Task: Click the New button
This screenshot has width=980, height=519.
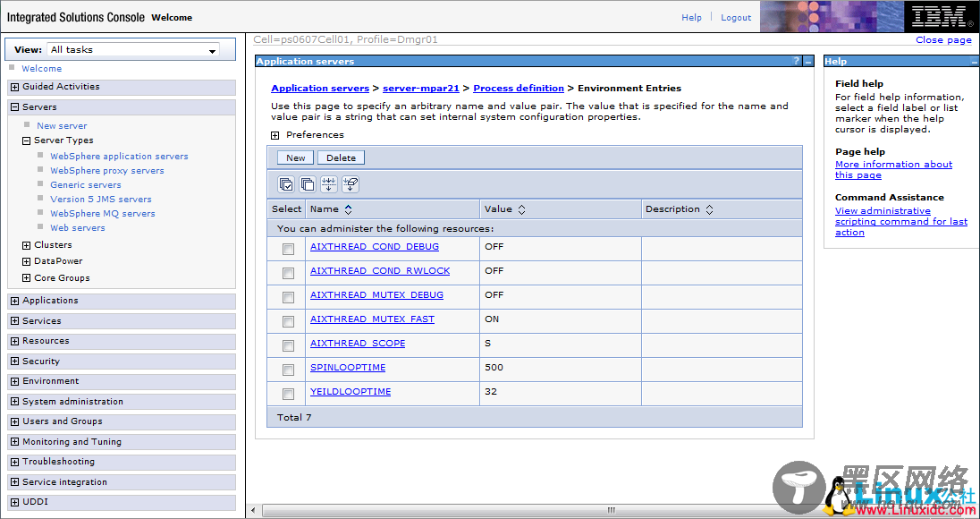Action: 296,158
